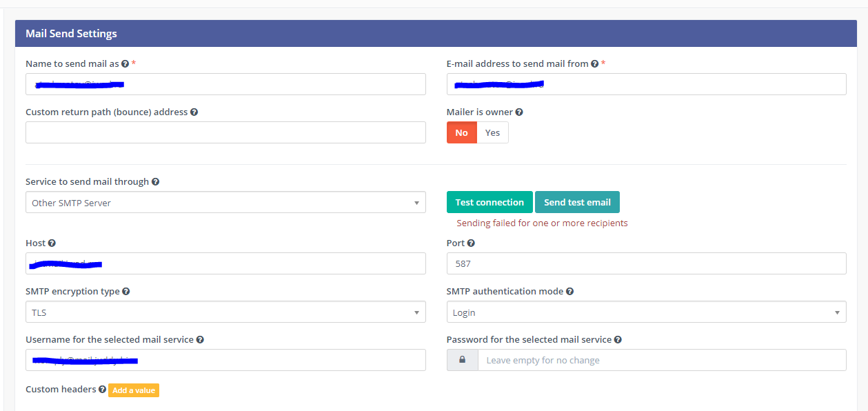Open the Login authentication mode dropdown
This screenshot has height=411, width=868.
pos(646,312)
